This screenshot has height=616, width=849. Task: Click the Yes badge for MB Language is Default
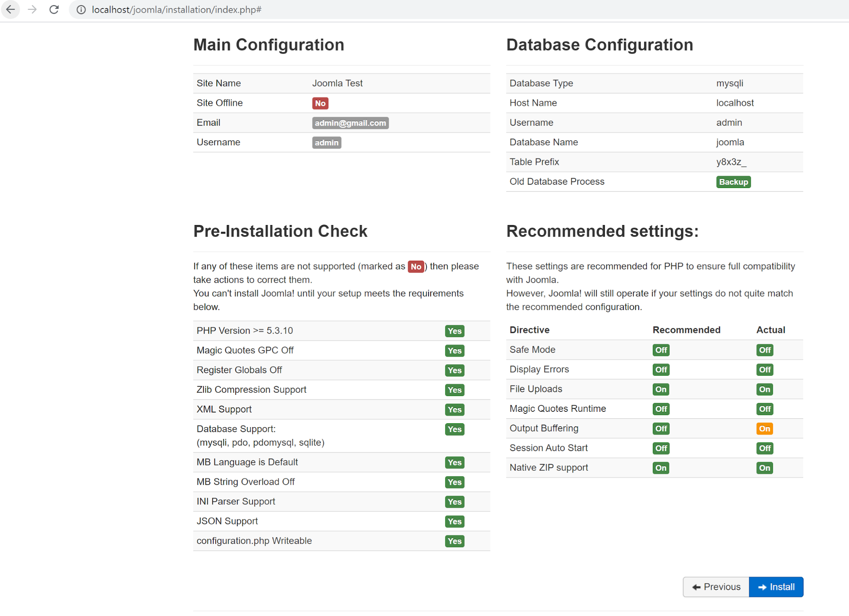pyautogui.click(x=454, y=462)
